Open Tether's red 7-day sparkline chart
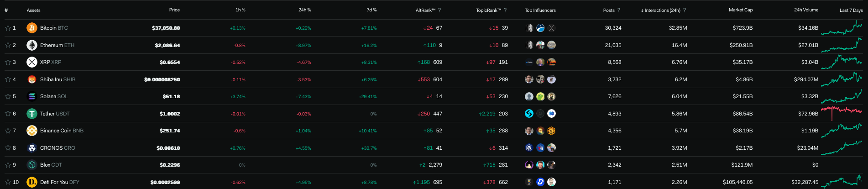 tap(842, 114)
